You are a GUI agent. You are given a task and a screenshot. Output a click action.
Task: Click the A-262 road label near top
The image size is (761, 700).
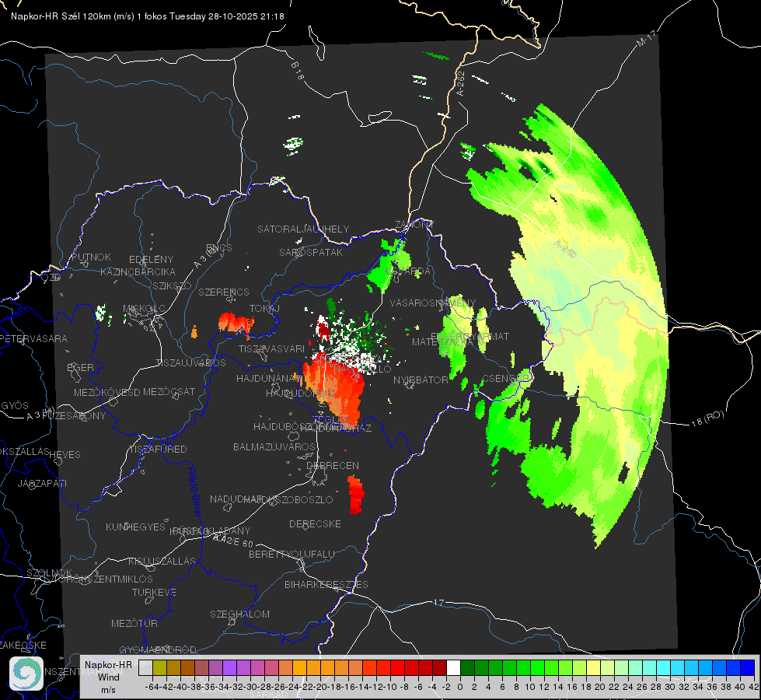(x=461, y=83)
